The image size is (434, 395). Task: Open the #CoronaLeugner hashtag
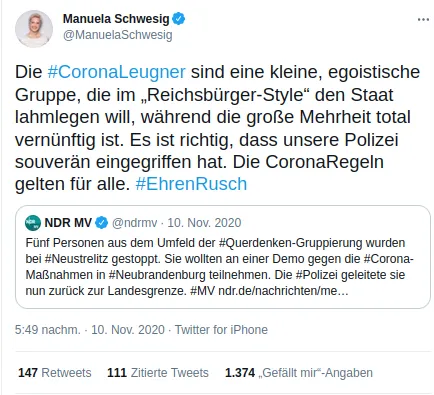(x=116, y=72)
